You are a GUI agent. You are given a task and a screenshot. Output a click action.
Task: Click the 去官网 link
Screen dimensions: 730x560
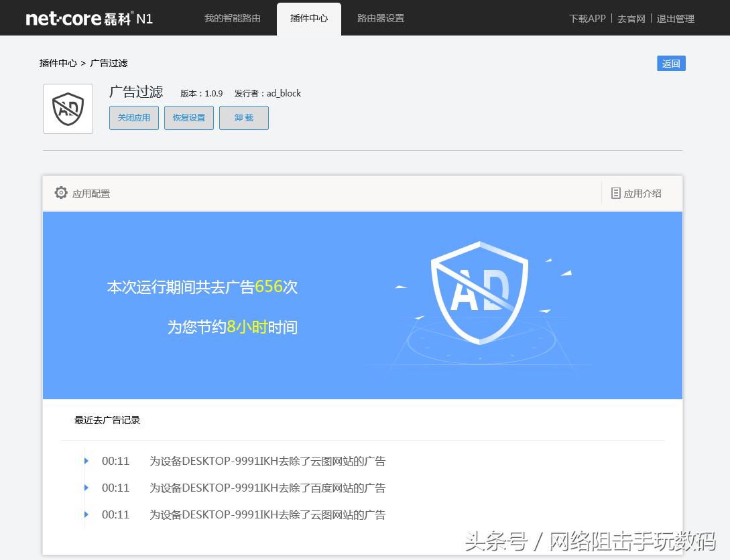631,18
